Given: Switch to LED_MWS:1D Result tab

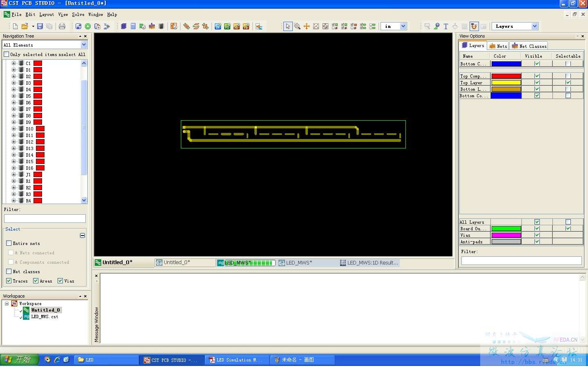Looking at the screenshot, I should pos(369,263).
